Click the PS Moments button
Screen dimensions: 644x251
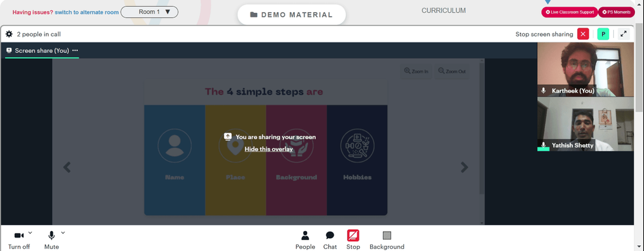tap(616, 12)
